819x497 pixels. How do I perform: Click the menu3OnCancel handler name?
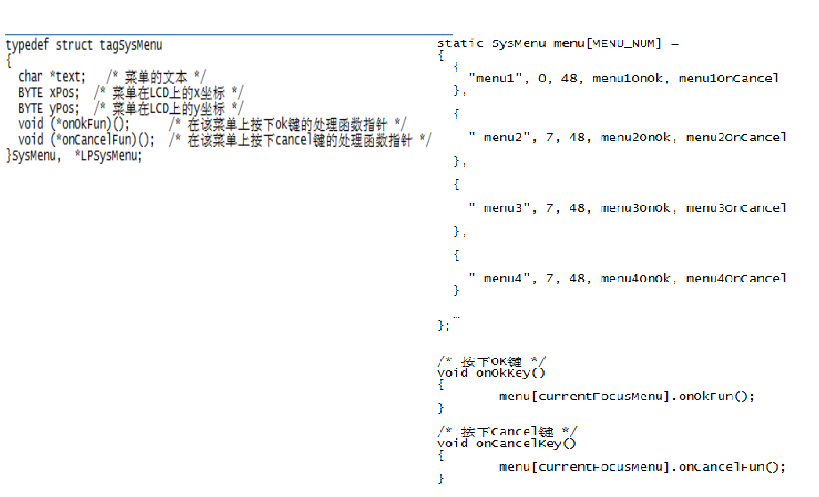pos(735,208)
